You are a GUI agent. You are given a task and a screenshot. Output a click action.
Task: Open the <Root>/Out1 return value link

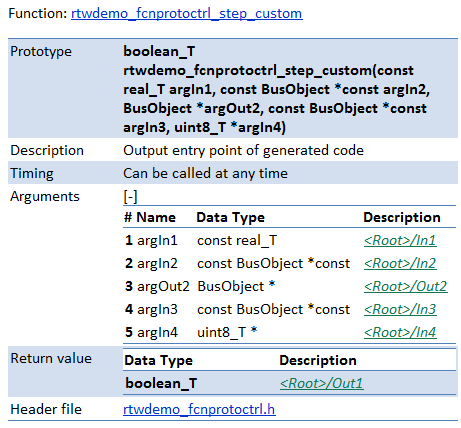tap(322, 383)
